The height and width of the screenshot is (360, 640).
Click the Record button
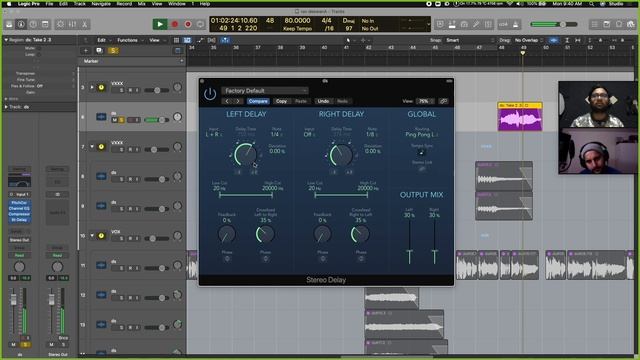pyautogui.click(x=175, y=24)
